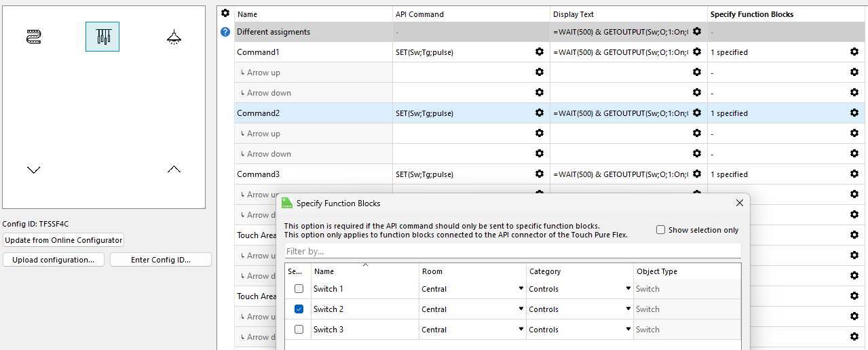Click Update from Online Configurator button
This screenshot has height=350, width=868.
point(63,240)
